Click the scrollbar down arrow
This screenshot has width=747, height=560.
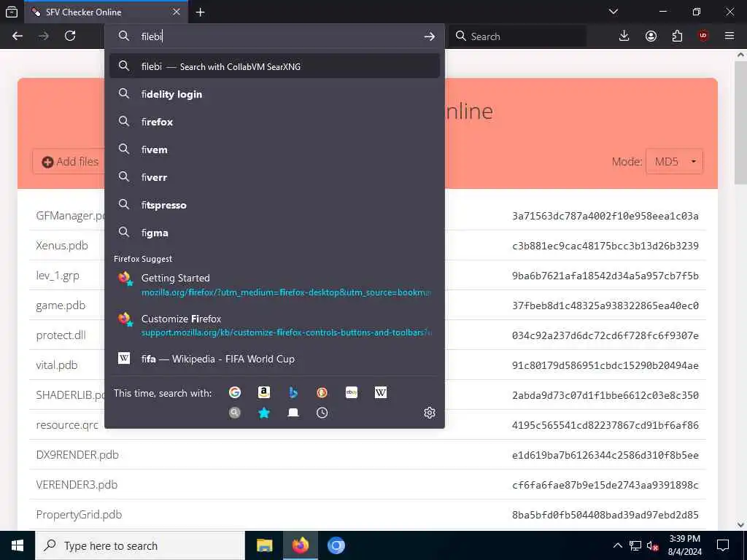[x=740, y=525]
